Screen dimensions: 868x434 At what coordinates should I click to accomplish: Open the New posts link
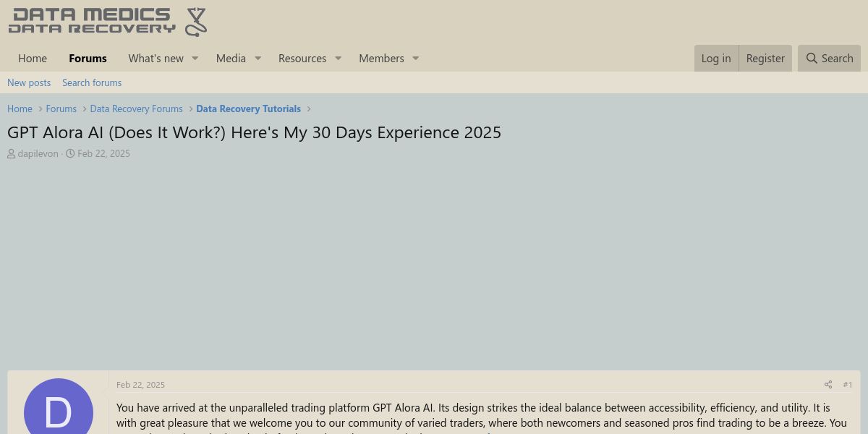coord(29,82)
